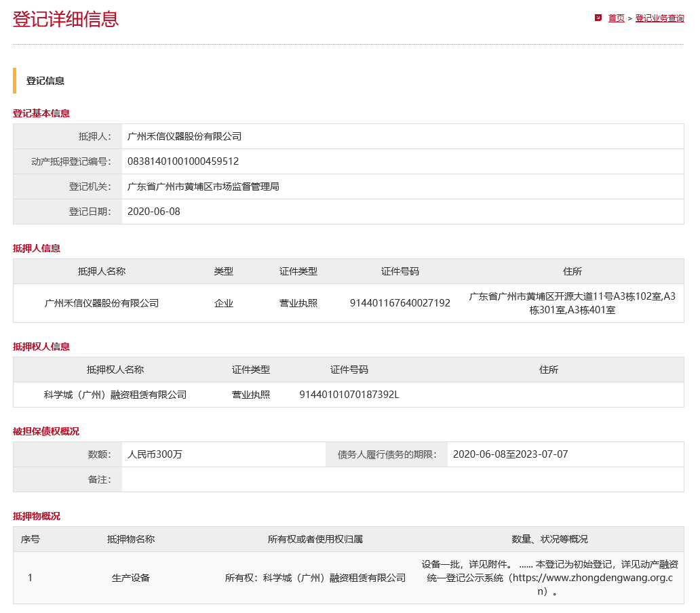This screenshot has width=700, height=613.
Task: Click the 登记机关: label
Action: (x=90, y=186)
